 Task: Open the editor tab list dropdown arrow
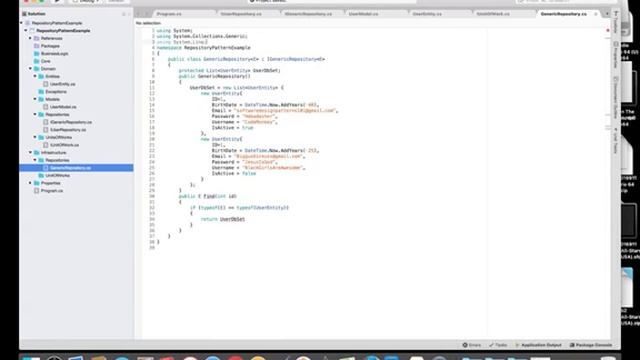[607, 14]
